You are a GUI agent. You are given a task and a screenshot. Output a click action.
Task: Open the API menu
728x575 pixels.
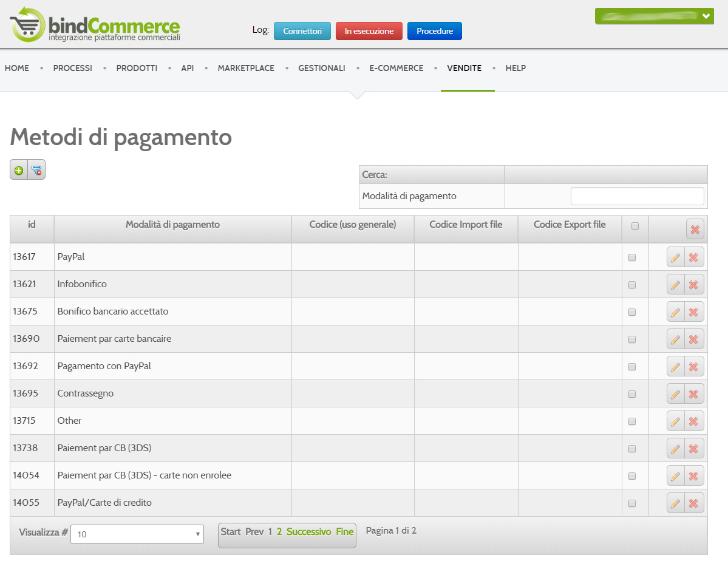pos(188,68)
